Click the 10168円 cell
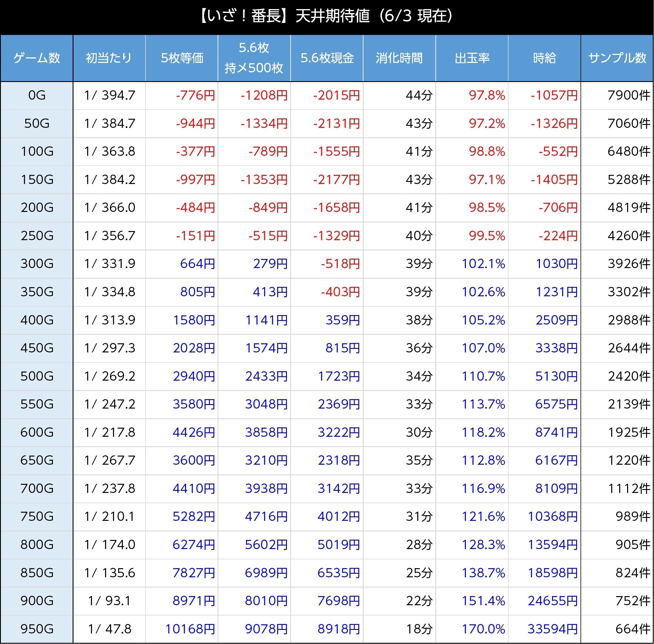The width and height of the screenshot is (654, 644). (x=182, y=629)
